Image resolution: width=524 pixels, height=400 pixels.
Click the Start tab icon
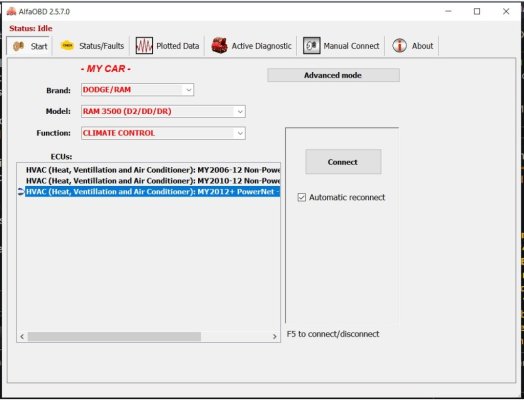[x=18, y=46]
